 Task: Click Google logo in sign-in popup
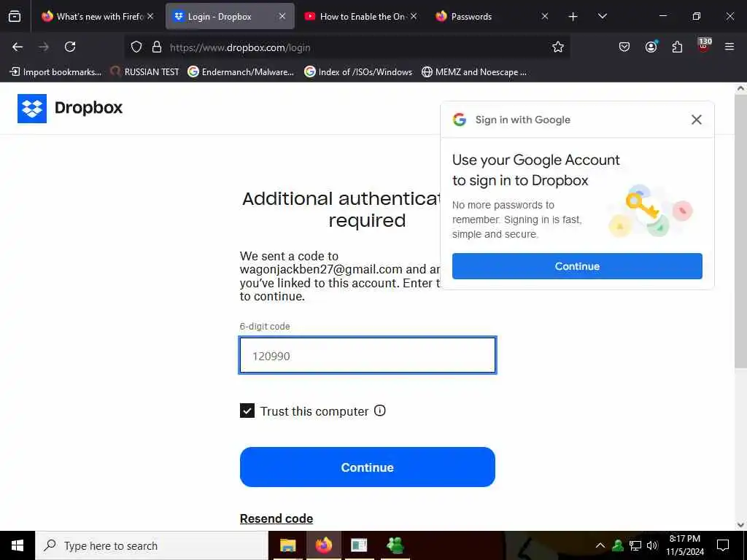pos(460,120)
